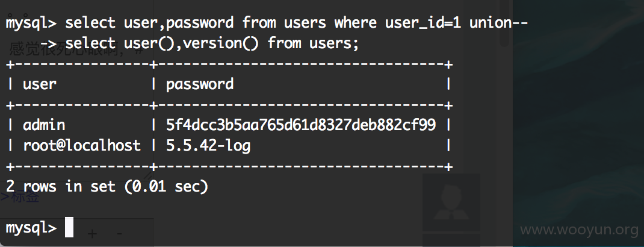644x247 pixels.
Task: Click the root@localhost result cell
Action: point(82,145)
